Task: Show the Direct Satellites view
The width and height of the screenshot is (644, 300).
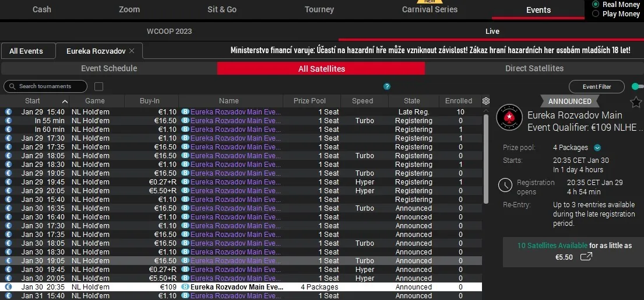Action: point(534,68)
